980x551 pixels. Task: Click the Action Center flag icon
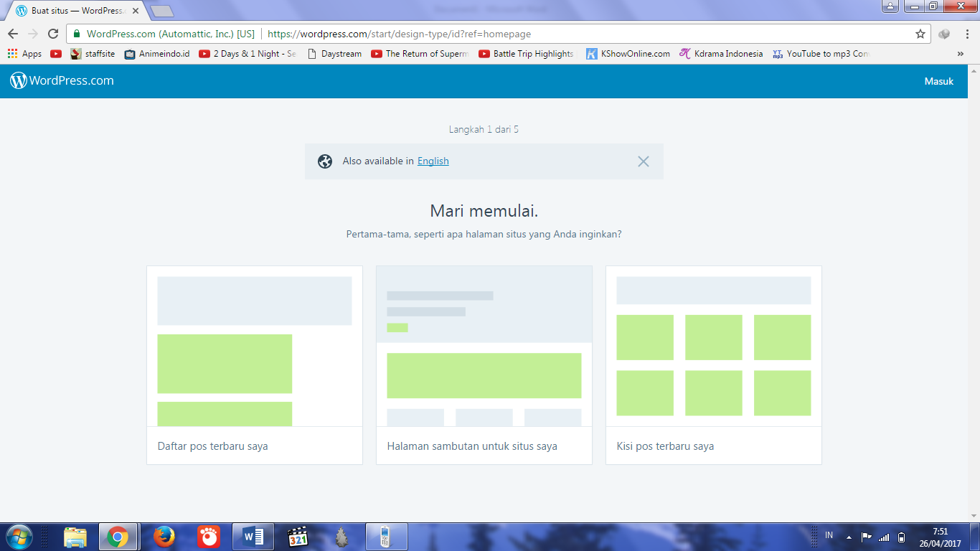tap(867, 537)
